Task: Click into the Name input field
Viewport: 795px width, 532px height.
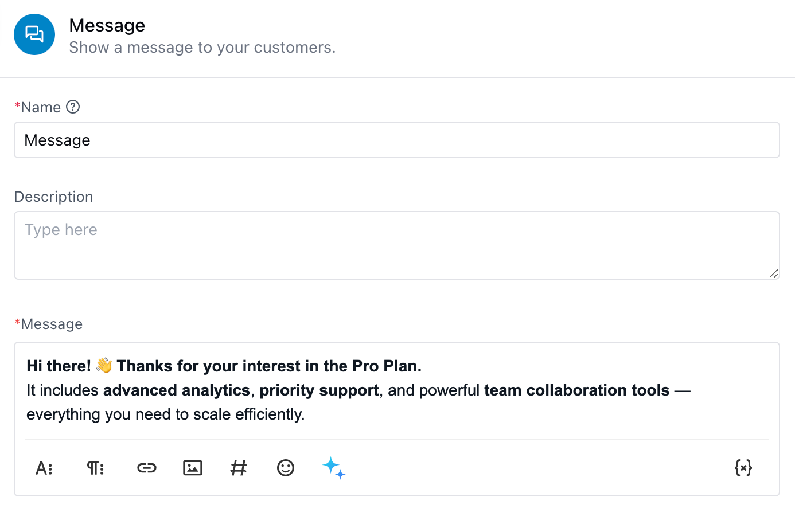Action: pos(397,140)
